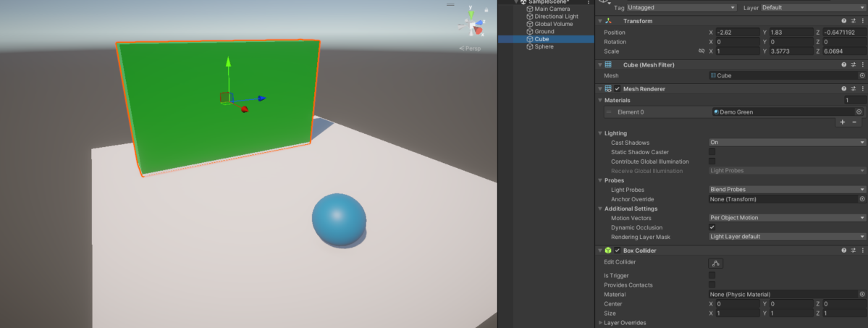Click the Edit Collider button
The height and width of the screenshot is (328, 868).
(x=716, y=263)
